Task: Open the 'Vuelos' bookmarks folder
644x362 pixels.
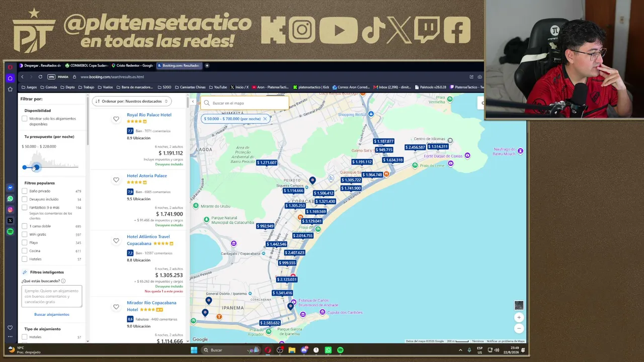Action: [x=105, y=87]
